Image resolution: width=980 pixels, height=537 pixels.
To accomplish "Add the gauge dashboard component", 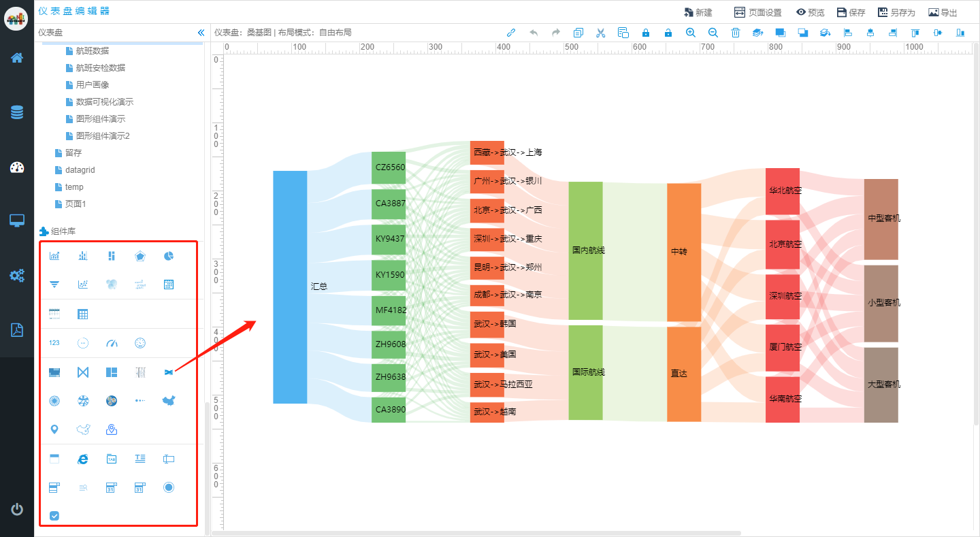I will 112,343.
